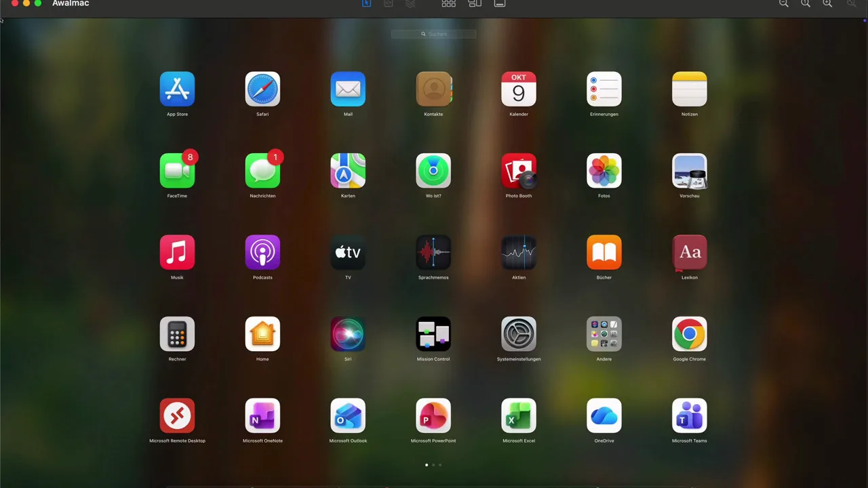The width and height of the screenshot is (868, 488).
Task: Click the zoom in magnifier in toolbar
Action: coord(827,3)
